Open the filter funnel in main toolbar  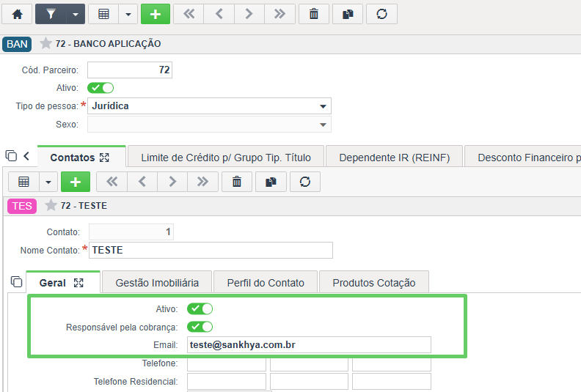point(51,14)
